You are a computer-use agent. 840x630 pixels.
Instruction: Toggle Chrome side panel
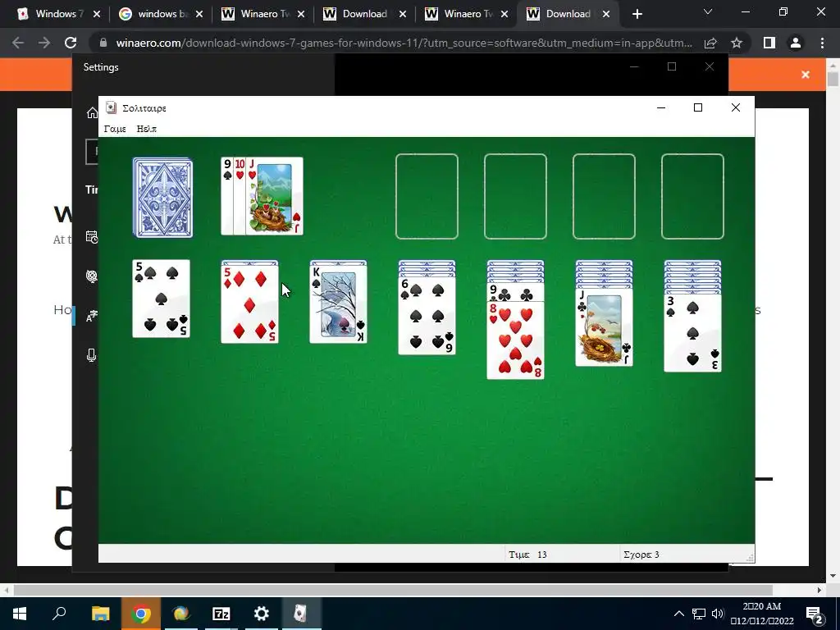(769, 43)
